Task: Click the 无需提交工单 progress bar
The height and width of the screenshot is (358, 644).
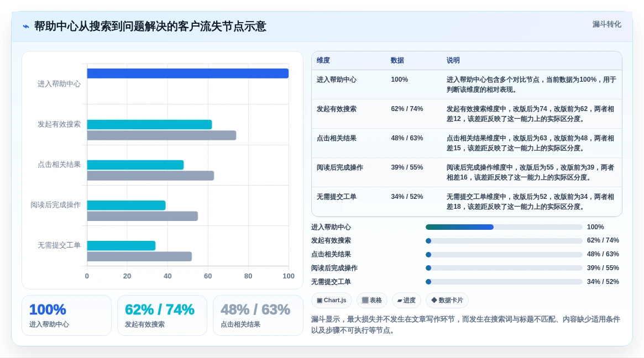Action: (x=504, y=282)
